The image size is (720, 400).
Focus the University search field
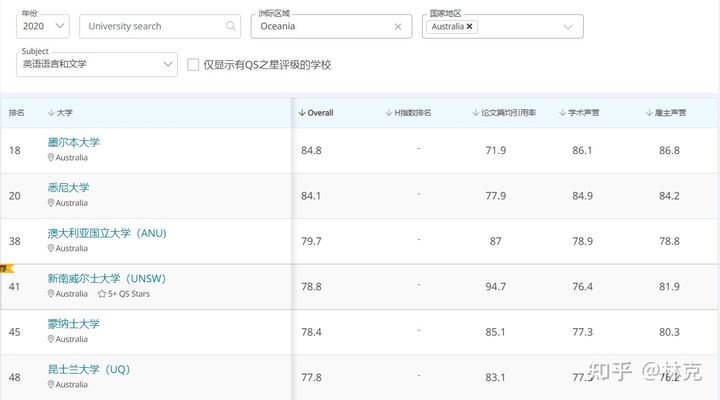pyautogui.click(x=160, y=26)
